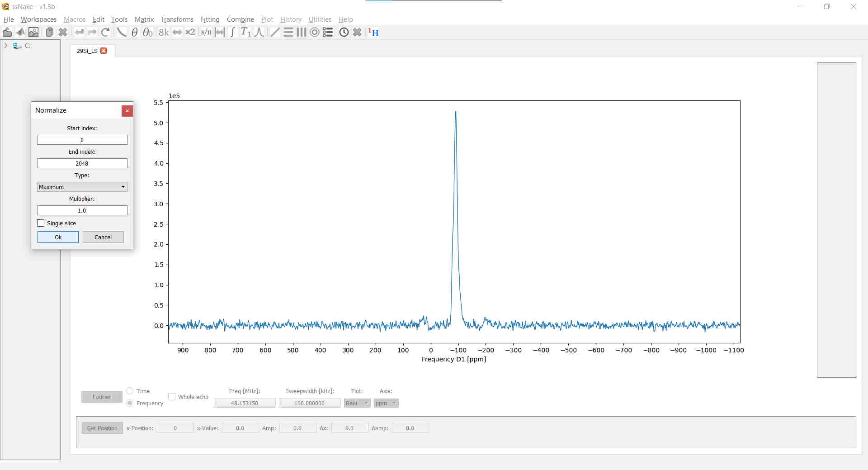Click the clear undo list X icon
The image size is (868, 470).
(357, 32)
